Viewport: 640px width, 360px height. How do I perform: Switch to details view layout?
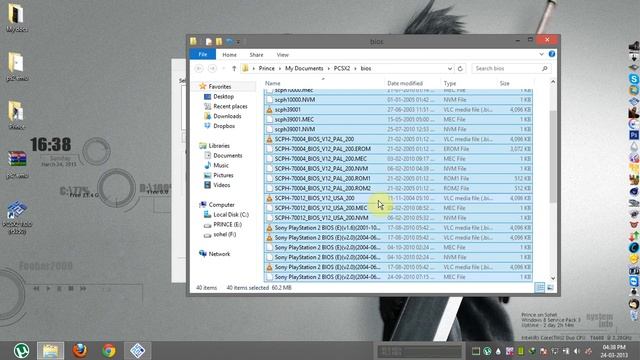point(540,287)
